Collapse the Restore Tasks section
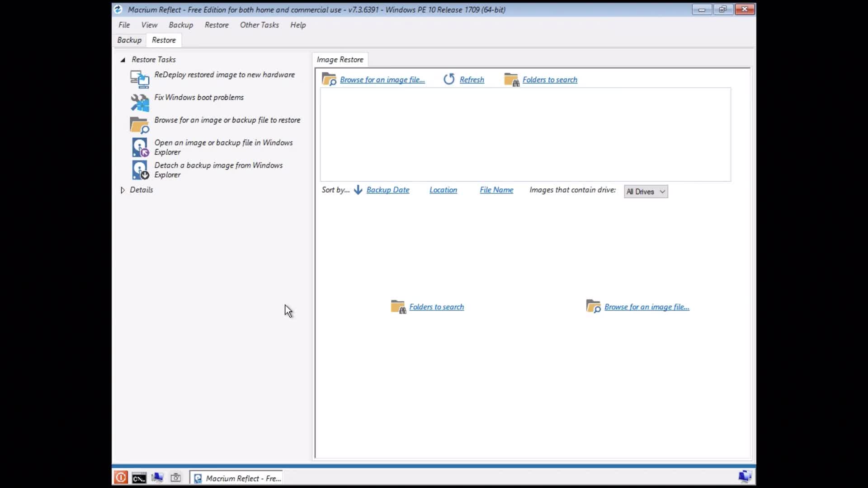This screenshot has width=868, height=488. [x=123, y=60]
